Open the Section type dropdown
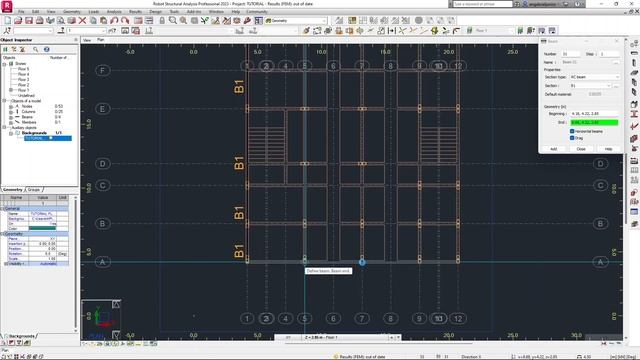Image resolution: width=640 pixels, height=360 pixels. point(618,77)
